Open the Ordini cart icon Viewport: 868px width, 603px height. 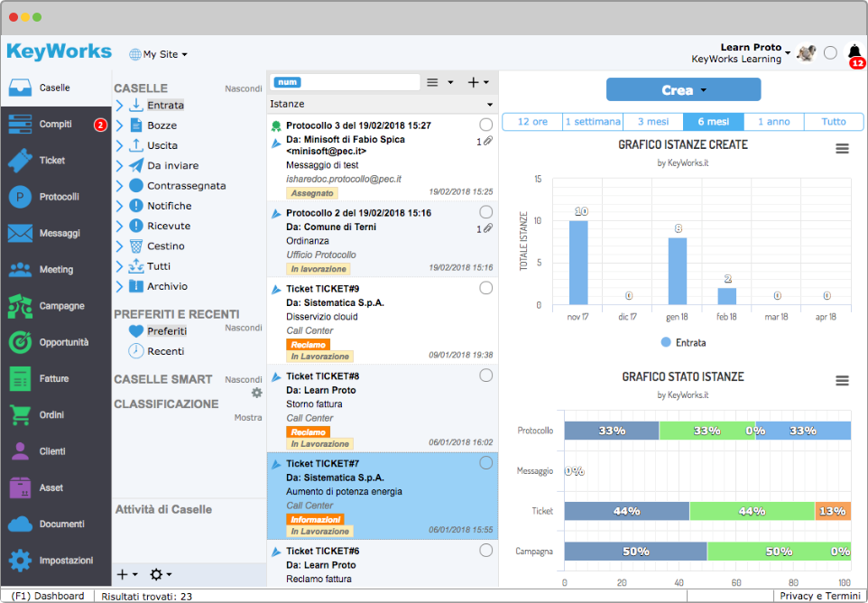pyautogui.click(x=20, y=415)
